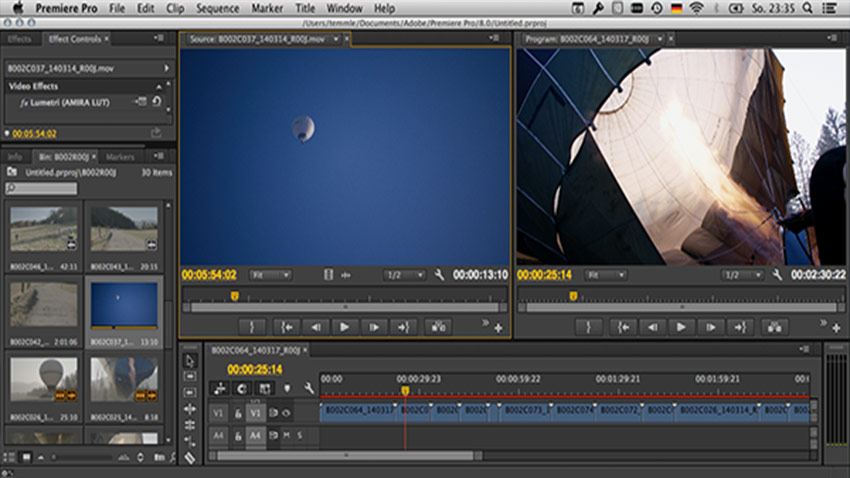Open Program sequence name dropdown arrow
This screenshot has height=478, width=850.
click(660, 39)
